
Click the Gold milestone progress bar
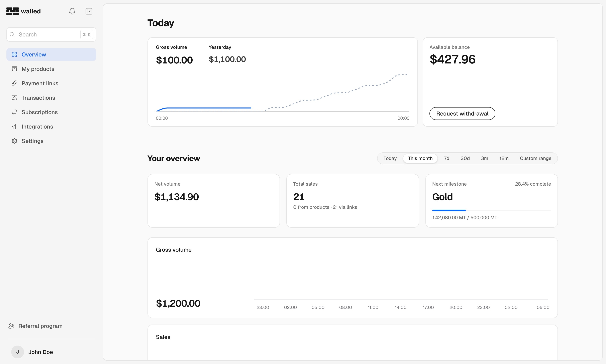coord(492,210)
